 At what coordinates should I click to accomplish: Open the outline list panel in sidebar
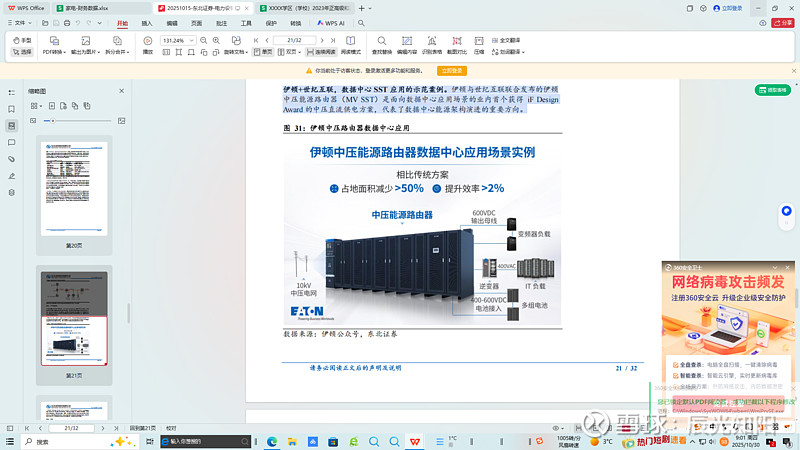click(11, 93)
